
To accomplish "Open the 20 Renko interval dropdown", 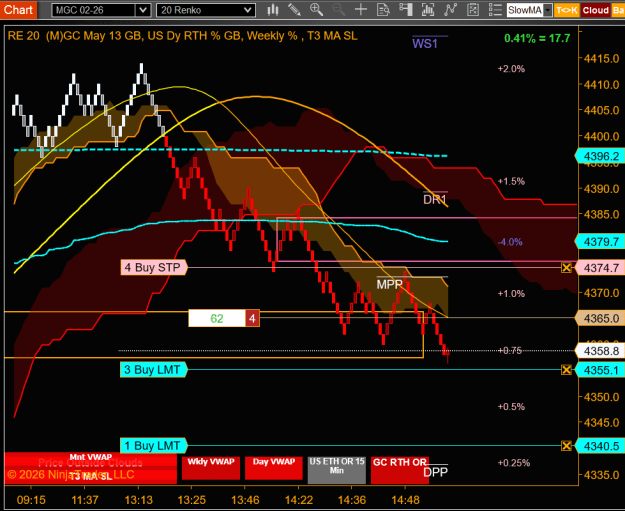I will [x=206, y=10].
